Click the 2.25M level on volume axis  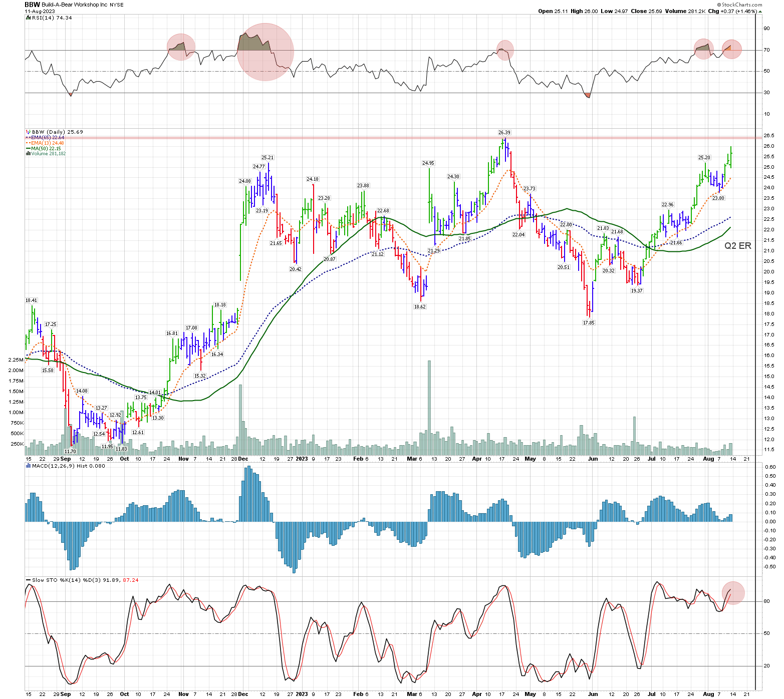[16, 360]
